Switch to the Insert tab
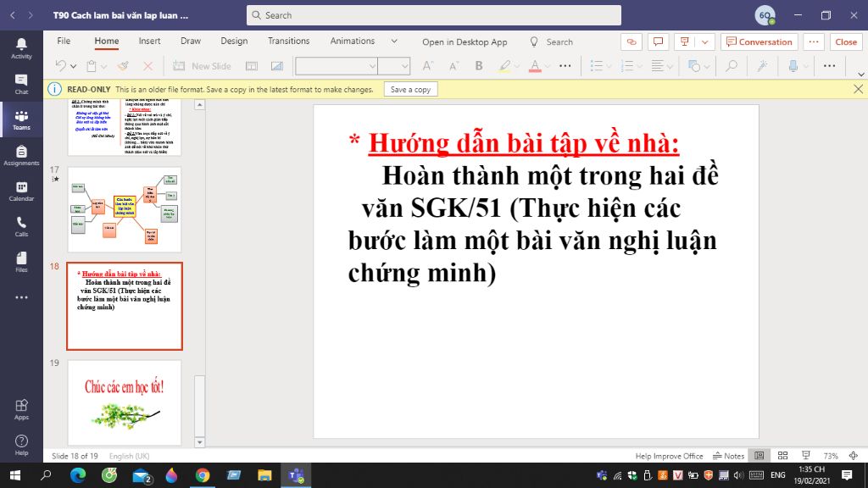 click(149, 41)
